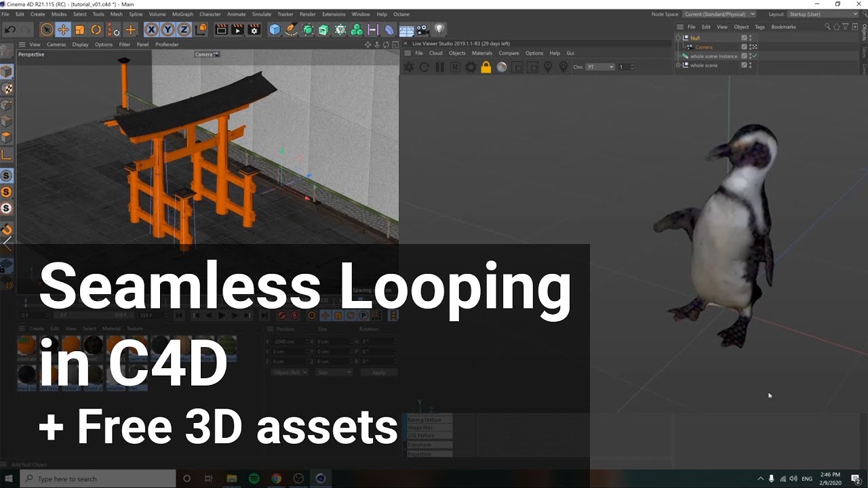The height and width of the screenshot is (488, 868).
Task: Open Materials menu in Live Viewer
Action: click(482, 53)
